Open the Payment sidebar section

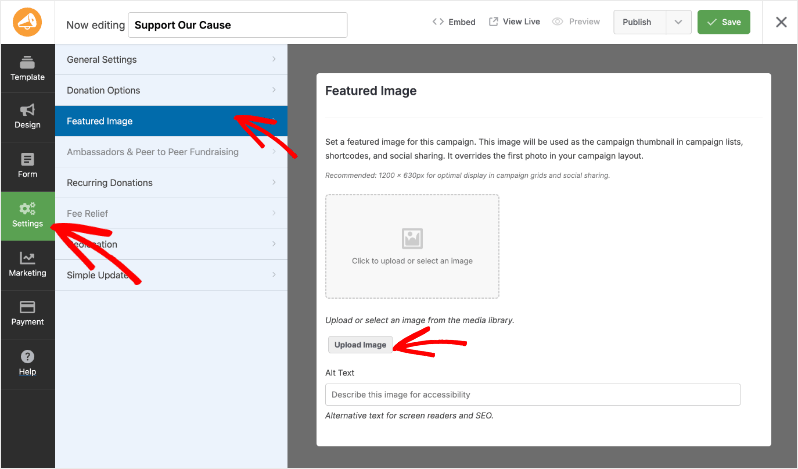click(27, 314)
